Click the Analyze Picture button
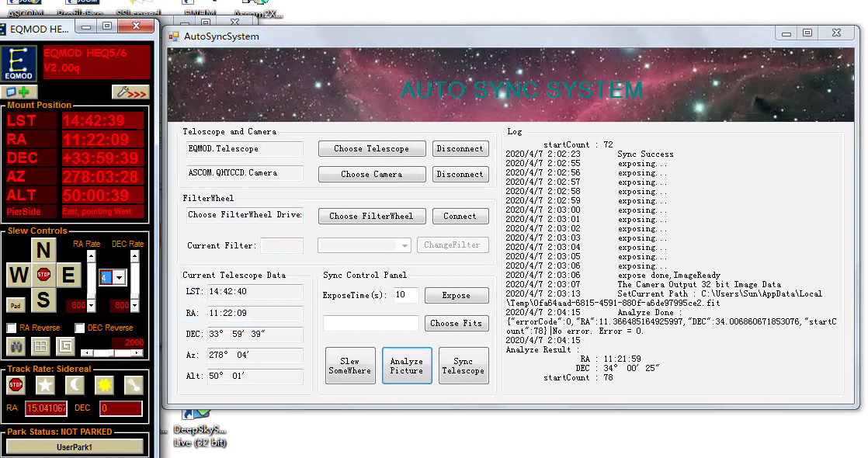Image resolution: width=868 pixels, height=458 pixels. click(406, 366)
